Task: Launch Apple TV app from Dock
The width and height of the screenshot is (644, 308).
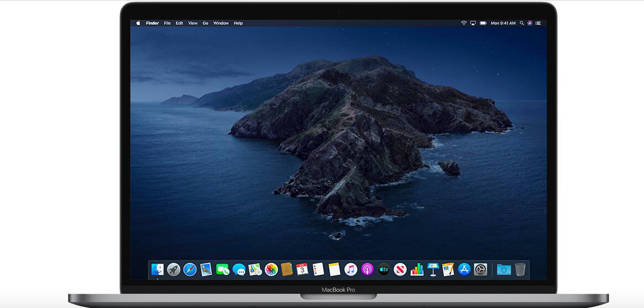Action: pyautogui.click(x=384, y=269)
